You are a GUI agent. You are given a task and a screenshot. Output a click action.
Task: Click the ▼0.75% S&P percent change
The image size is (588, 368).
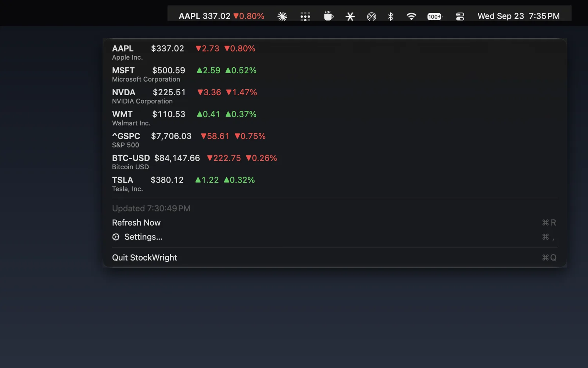(x=250, y=136)
